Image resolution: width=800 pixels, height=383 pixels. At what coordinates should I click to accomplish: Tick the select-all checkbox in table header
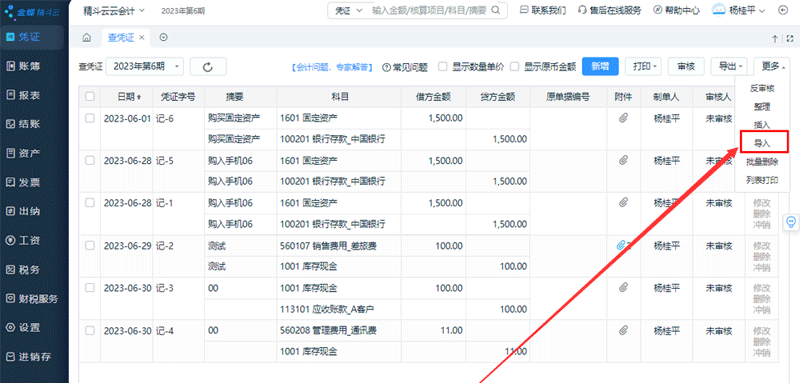click(90, 96)
